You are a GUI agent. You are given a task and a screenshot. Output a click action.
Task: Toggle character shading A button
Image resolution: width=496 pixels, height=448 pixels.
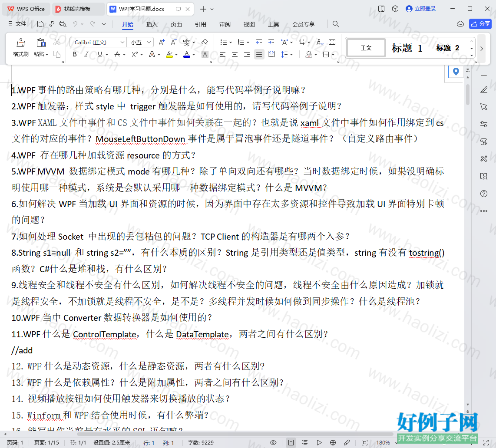205,54
